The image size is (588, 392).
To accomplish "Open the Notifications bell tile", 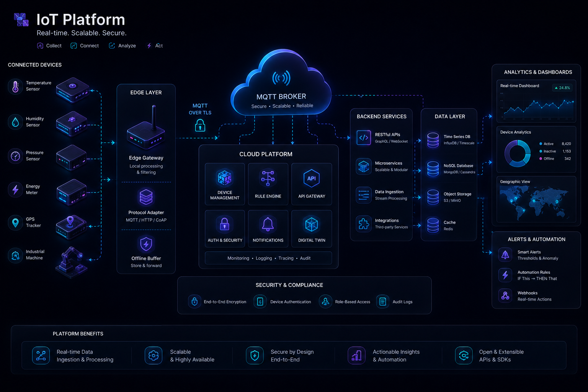I will 268,229.
